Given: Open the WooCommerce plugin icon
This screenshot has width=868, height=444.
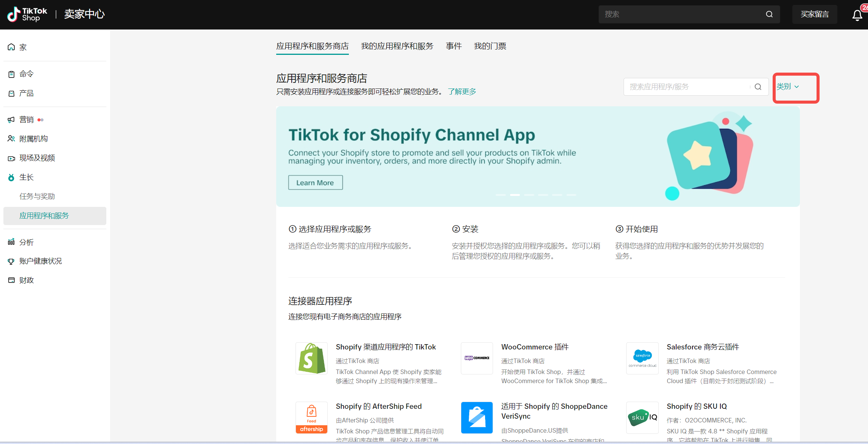Looking at the screenshot, I should tap(477, 358).
